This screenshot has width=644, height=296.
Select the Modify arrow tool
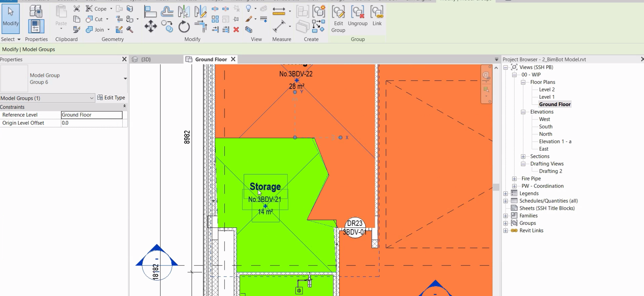[x=11, y=19]
